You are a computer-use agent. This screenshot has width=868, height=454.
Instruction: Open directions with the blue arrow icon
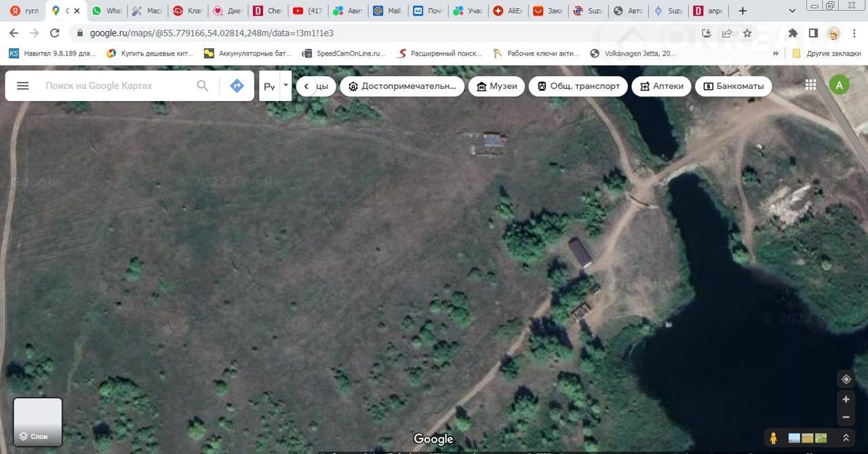[x=237, y=86]
